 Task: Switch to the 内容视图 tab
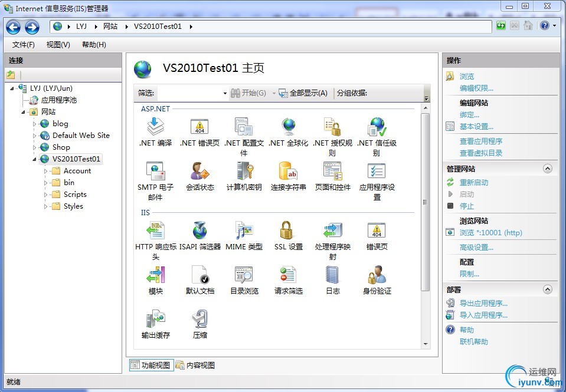coord(195,365)
